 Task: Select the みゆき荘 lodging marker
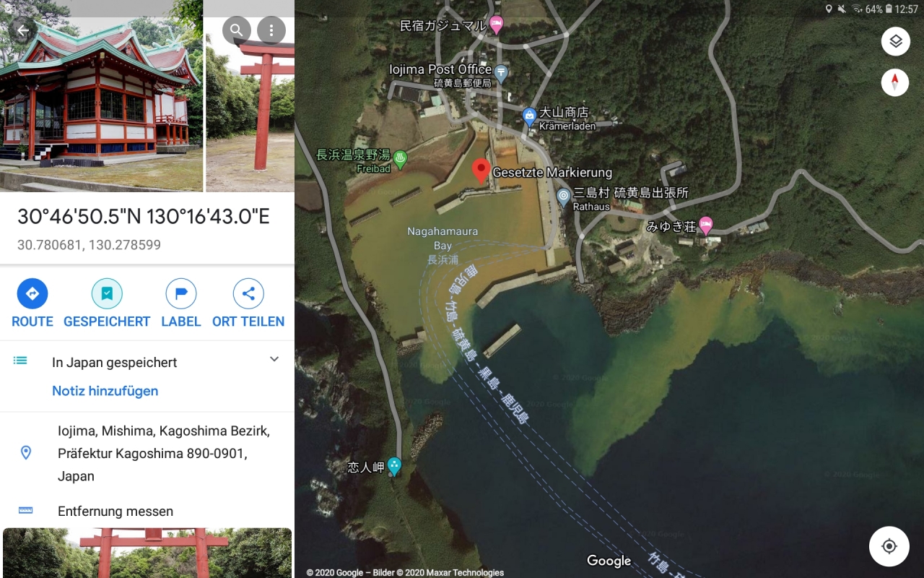point(706,226)
